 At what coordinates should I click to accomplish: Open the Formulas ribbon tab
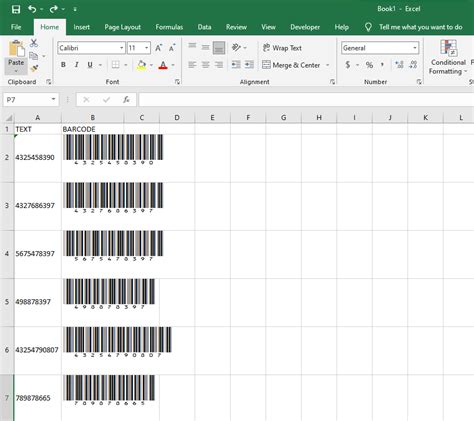(169, 27)
